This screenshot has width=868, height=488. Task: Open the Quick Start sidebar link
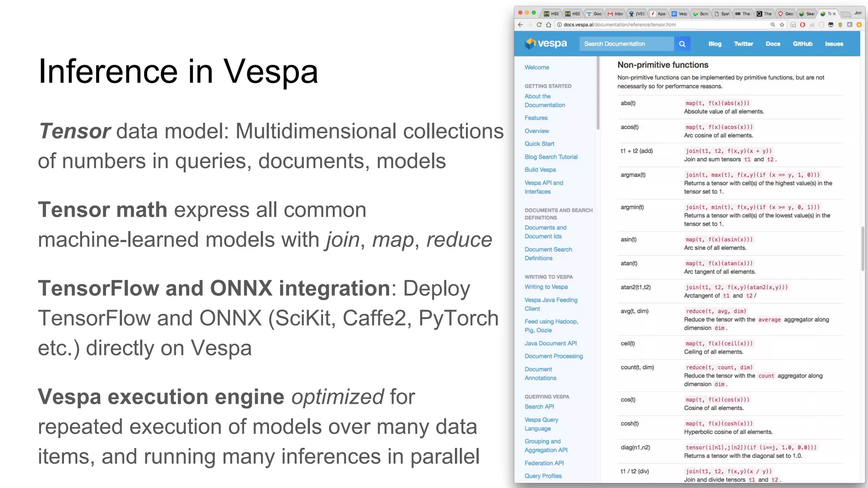click(x=539, y=144)
